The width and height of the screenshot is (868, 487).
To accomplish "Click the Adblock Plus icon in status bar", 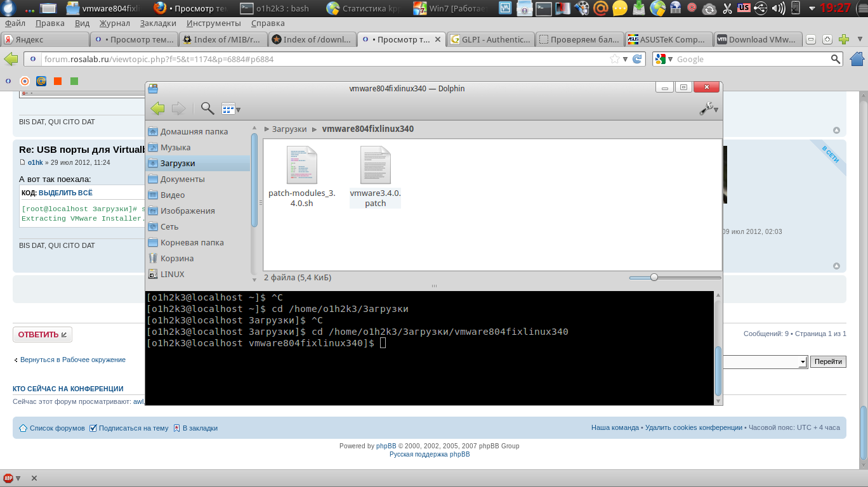I will tap(9, 478).
